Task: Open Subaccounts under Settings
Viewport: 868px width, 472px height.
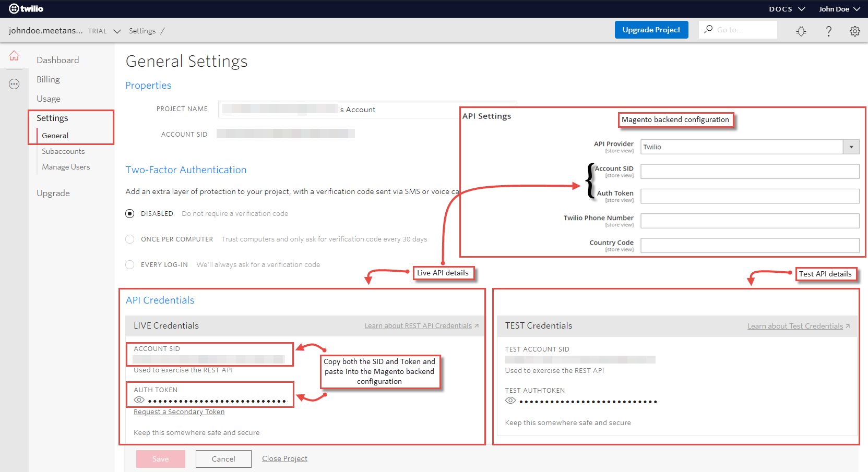Action: point(63,151)
